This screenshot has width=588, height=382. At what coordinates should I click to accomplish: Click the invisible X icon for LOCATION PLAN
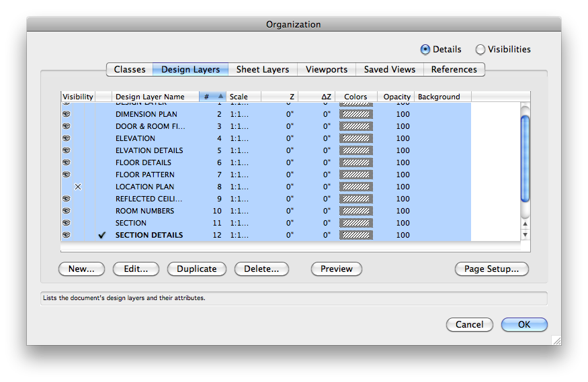click(x=78, y=187)
